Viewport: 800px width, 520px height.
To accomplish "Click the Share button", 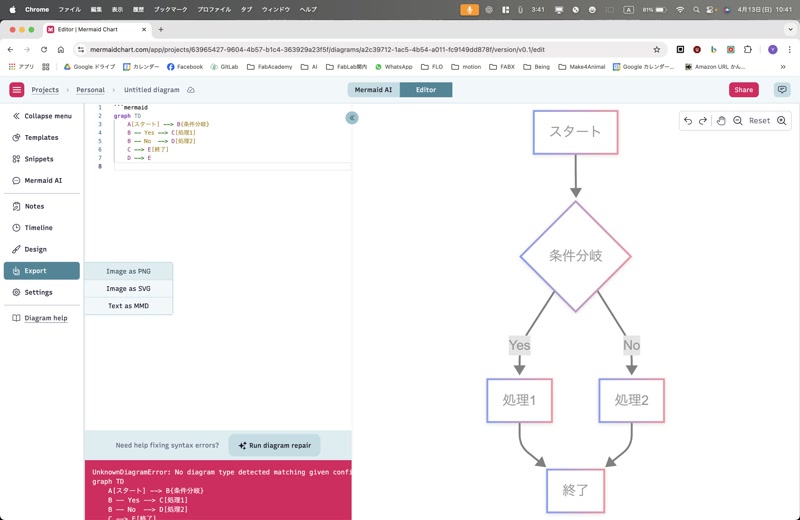I will pyautogui.click(x=743, y=90).
